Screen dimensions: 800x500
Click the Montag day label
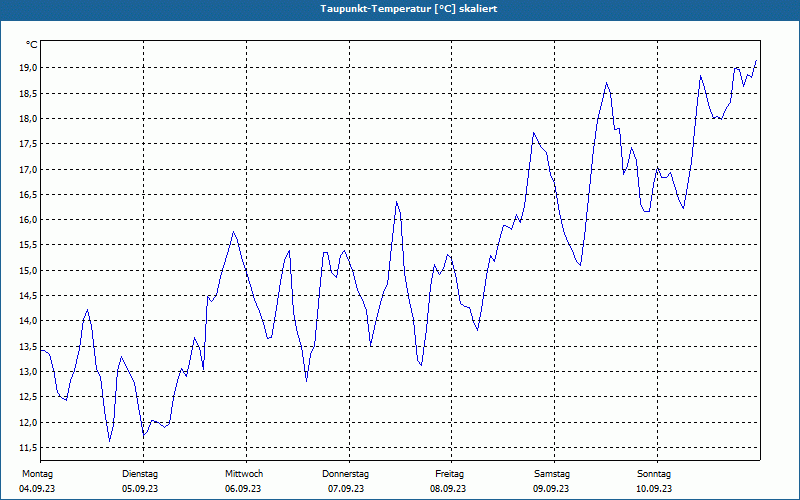(37, 474)
